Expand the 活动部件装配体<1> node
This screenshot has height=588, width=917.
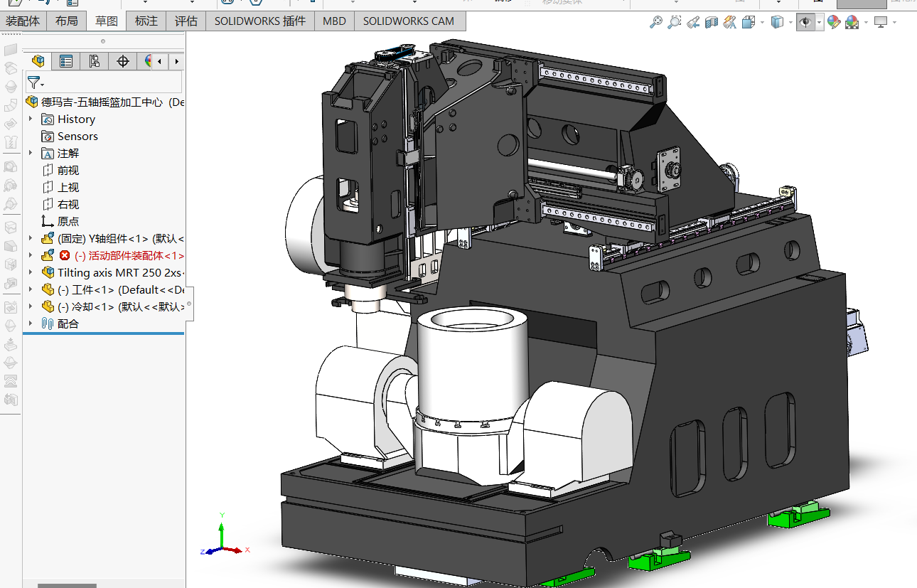[31, 256]
